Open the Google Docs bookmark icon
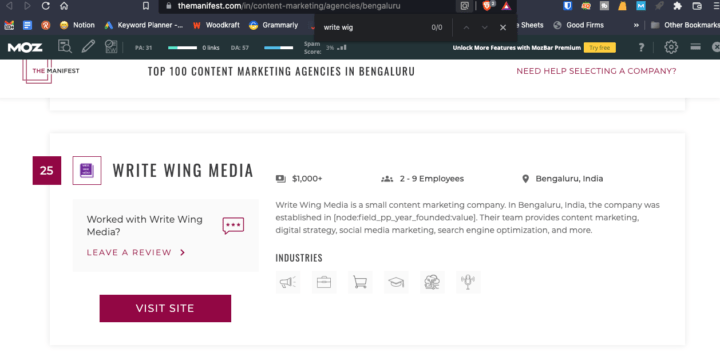Screen dimensions: 720x360 pyautogui.click(x=28, y=25)
